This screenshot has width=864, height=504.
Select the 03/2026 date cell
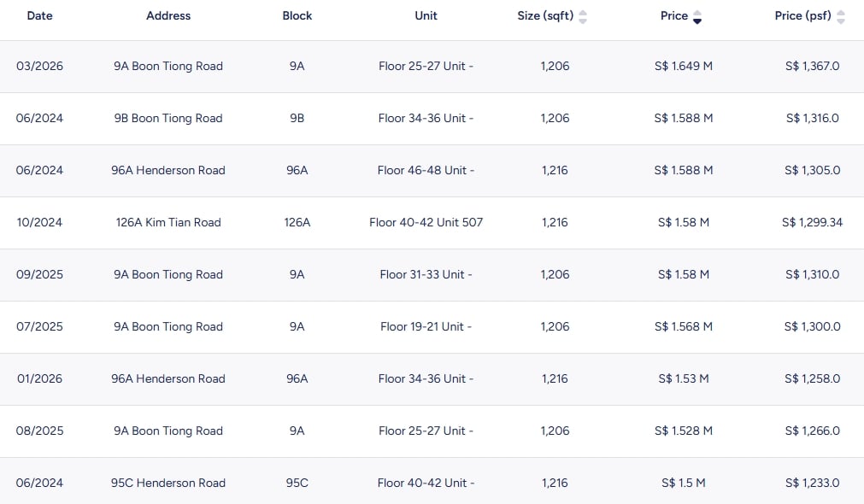click(x=39, y=66)
